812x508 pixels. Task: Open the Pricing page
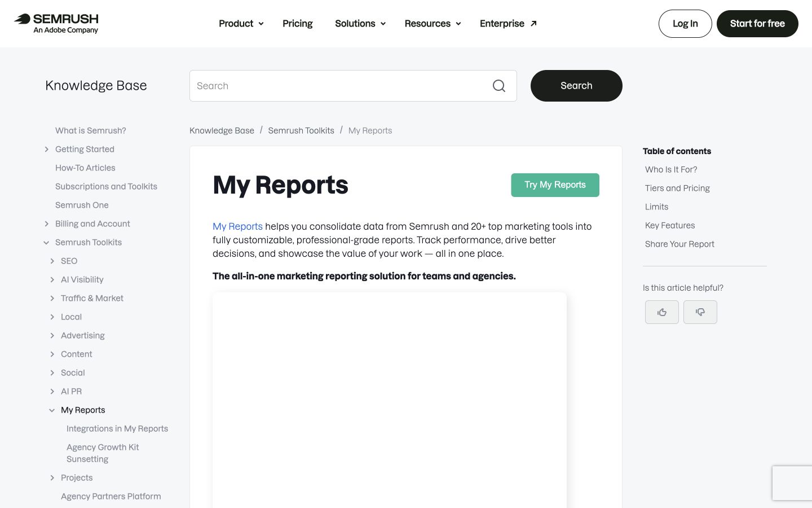tap(297, 24)
